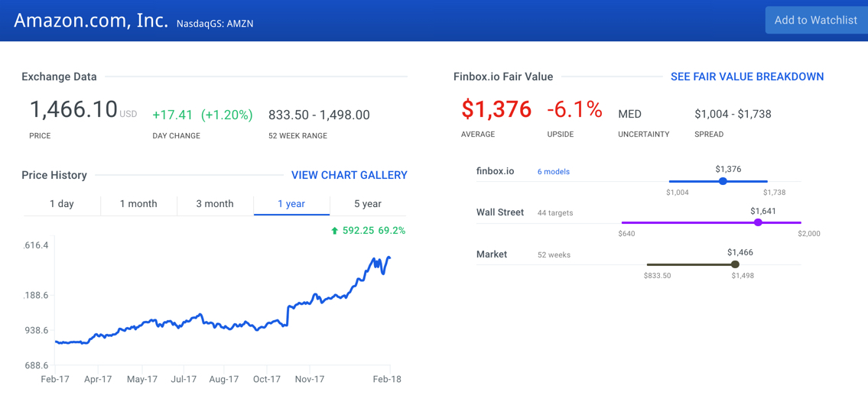
Task: Click the 44 targets Wall Street label
Action: (x=555, y=213)
